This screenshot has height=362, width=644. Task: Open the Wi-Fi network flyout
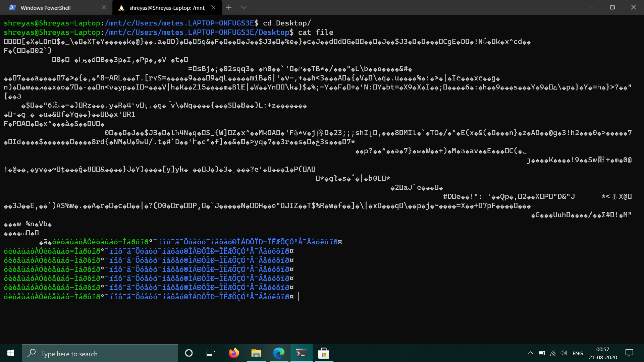pyautogui.click(x=553, y=353)
